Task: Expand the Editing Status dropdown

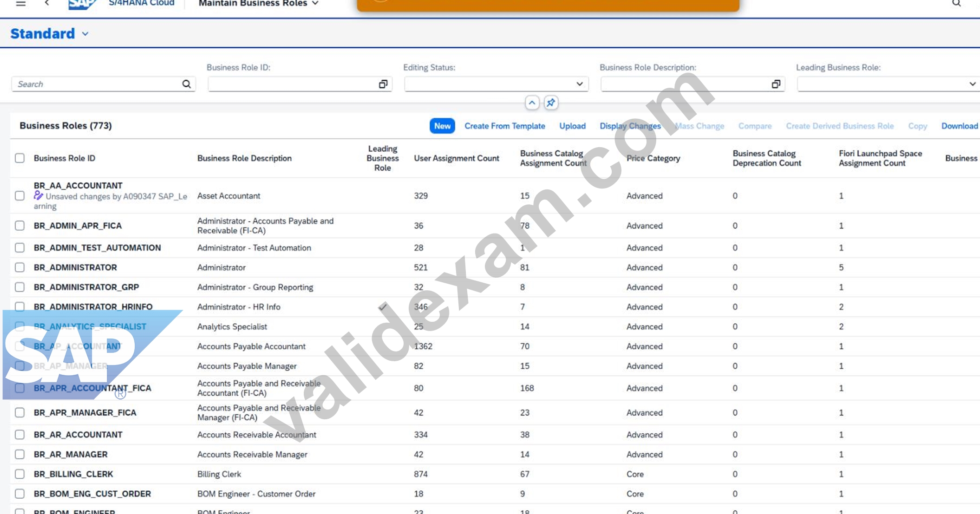Action: pos(579,84)
